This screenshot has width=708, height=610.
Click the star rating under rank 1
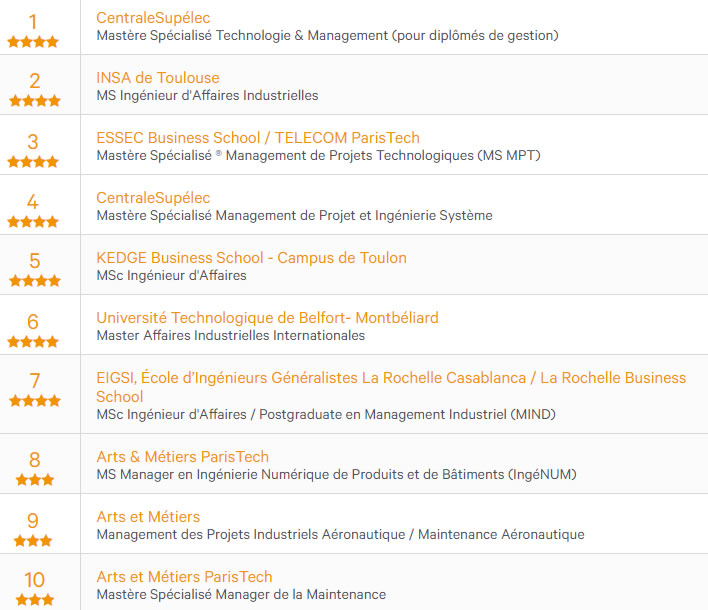point(33,42)
